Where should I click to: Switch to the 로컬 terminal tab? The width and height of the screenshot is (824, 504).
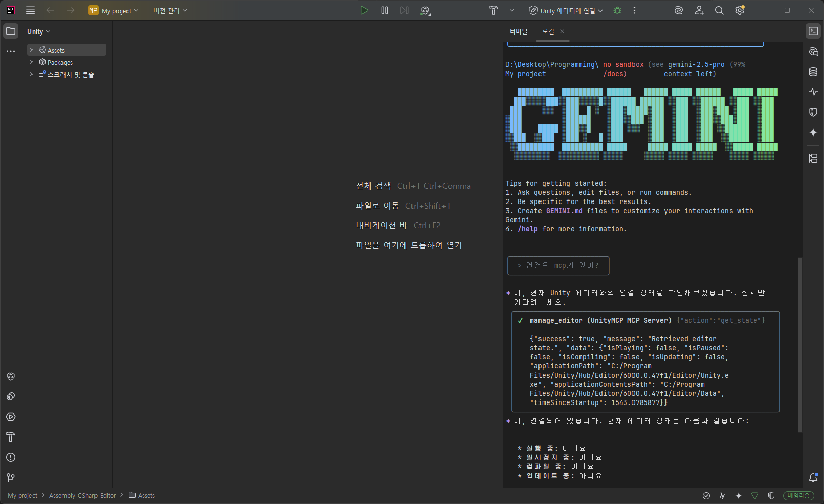click(548, 31)
